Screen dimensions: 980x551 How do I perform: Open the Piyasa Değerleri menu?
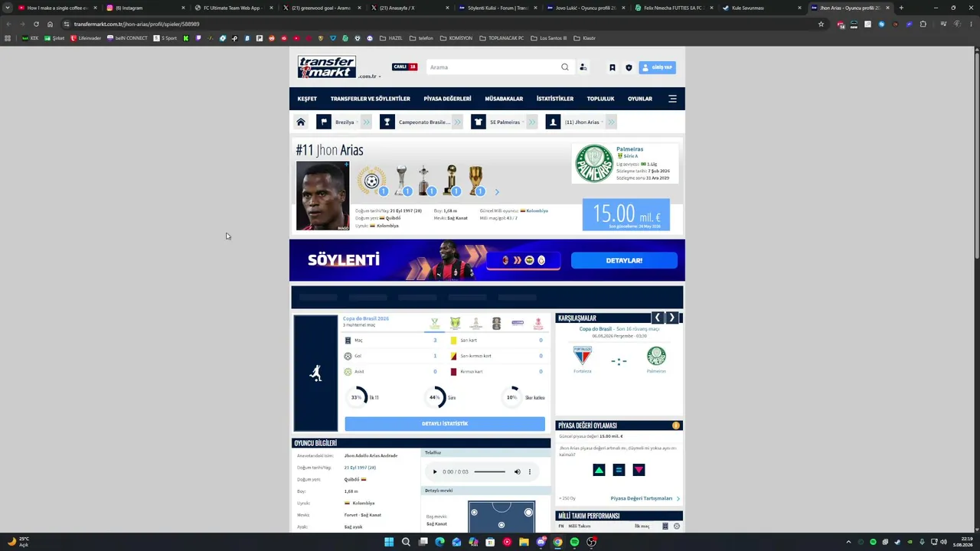tap(447, 99)
